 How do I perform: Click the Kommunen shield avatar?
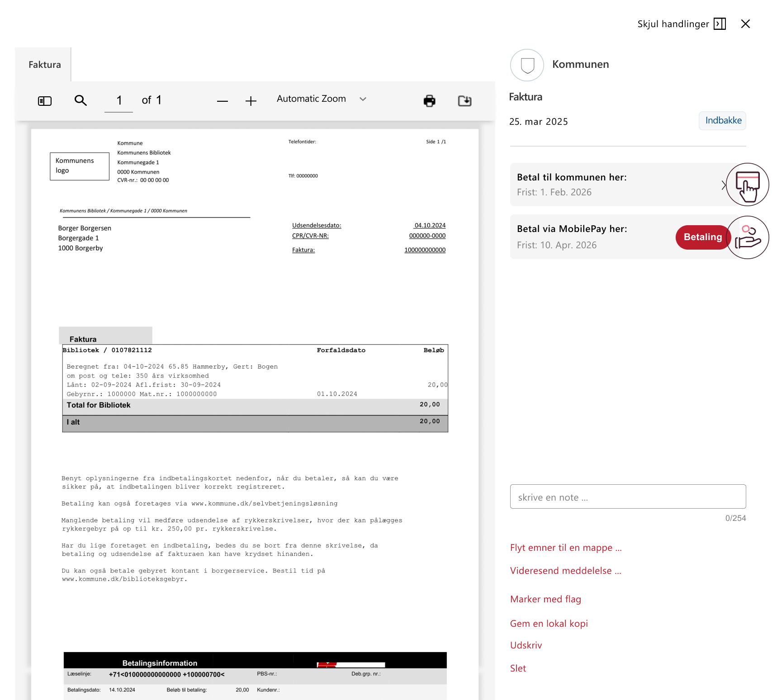(x=527, y=65)
